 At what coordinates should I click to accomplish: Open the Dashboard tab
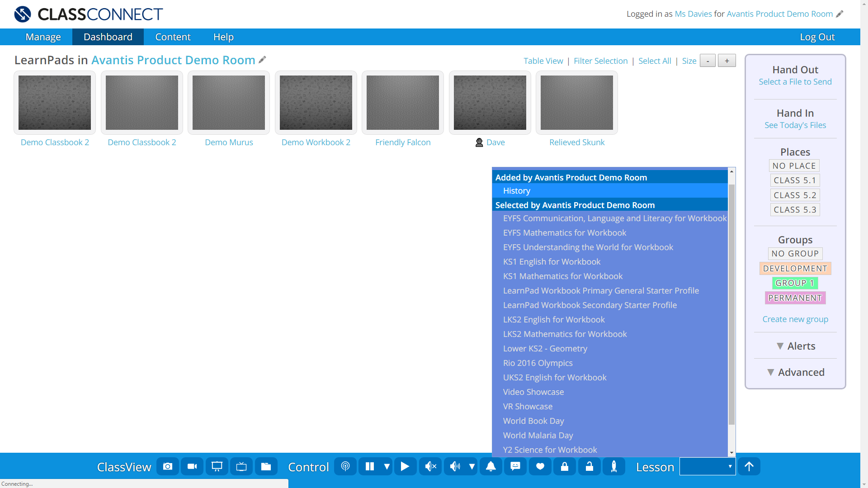(x=108, y=37)
